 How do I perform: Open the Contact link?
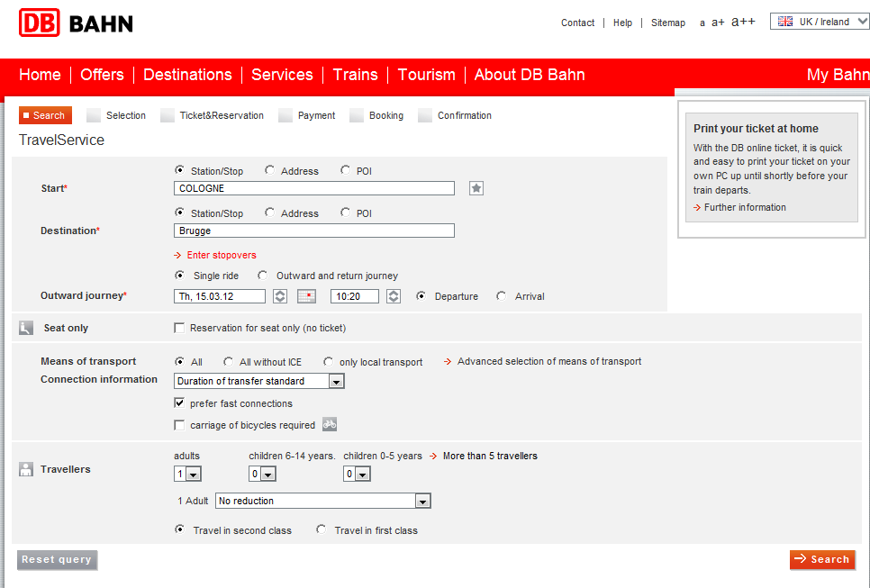pos(577,23)
